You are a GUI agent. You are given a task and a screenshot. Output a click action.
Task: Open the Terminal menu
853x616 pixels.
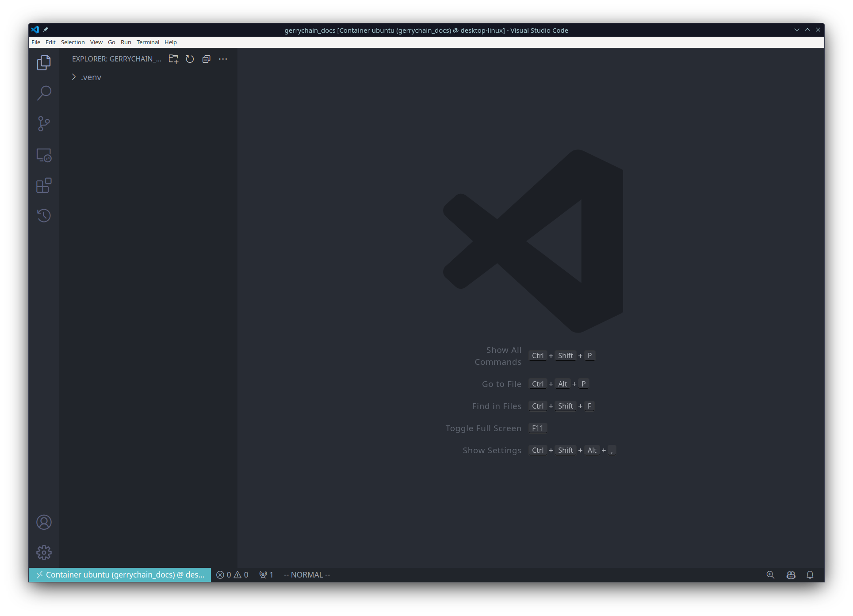pyautogui.click(x=148, y=42)
